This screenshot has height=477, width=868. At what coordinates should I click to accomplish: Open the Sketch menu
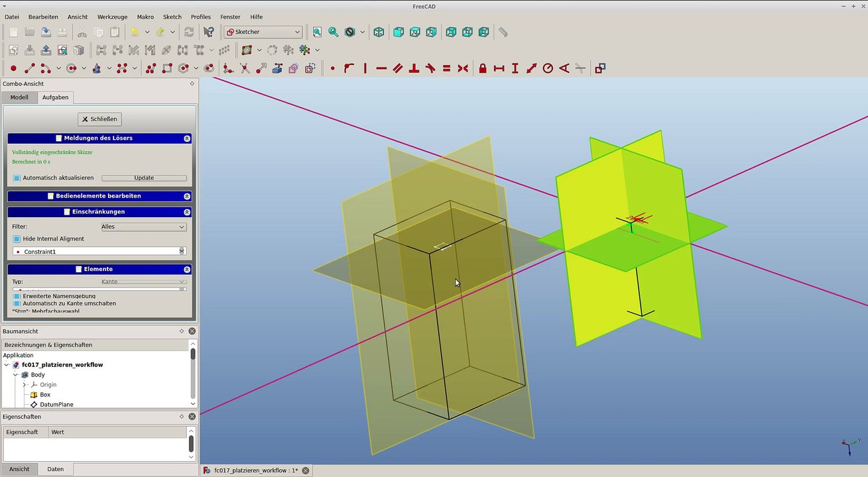172,17
